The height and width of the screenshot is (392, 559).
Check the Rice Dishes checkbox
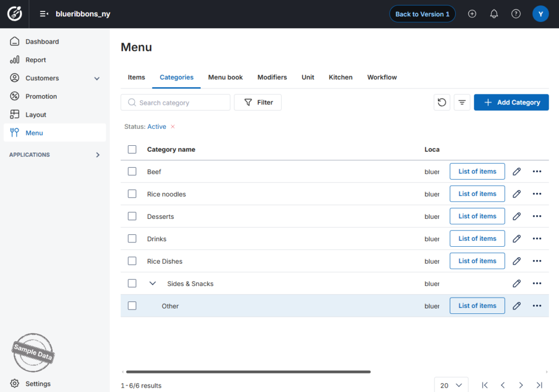[x=132, y=261]
